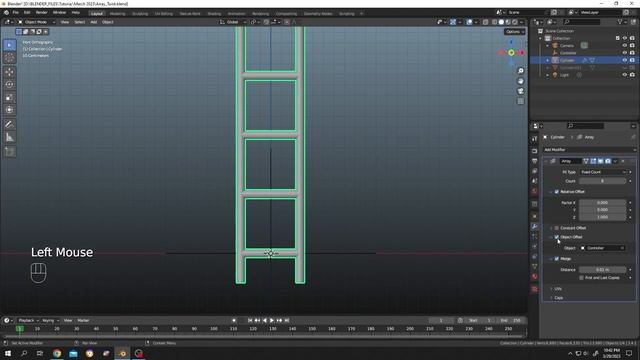Switch to the Sculpting workspace tab
Screen dimensions: 640x360
[x=140, y=13]
